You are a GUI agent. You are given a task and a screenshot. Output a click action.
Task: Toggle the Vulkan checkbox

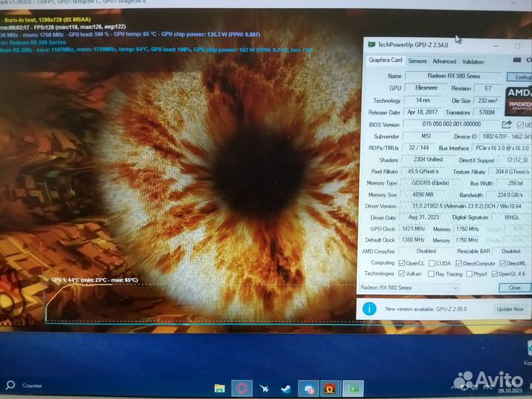click(402, 273)
